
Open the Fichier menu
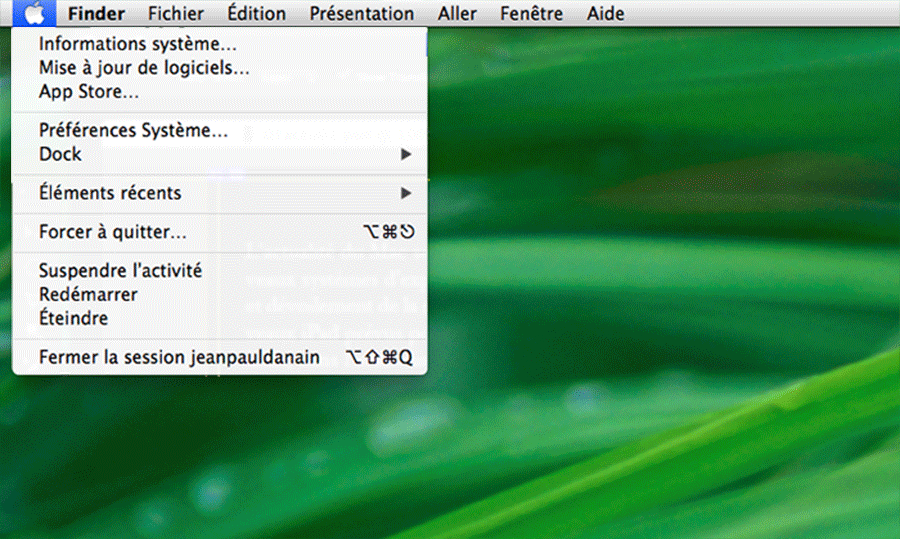pyautogui.click(x=175, y=14)
